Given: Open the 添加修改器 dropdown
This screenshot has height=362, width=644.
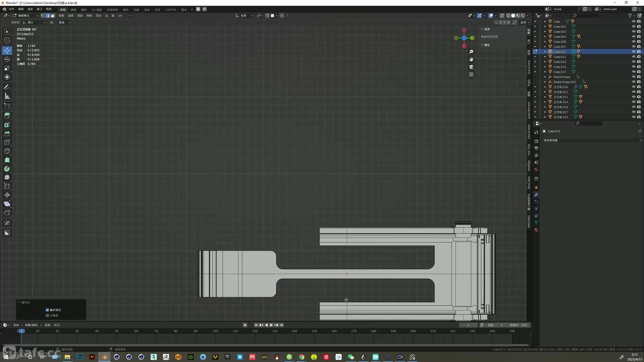Looking at the screenshot, I should point(592,140).
